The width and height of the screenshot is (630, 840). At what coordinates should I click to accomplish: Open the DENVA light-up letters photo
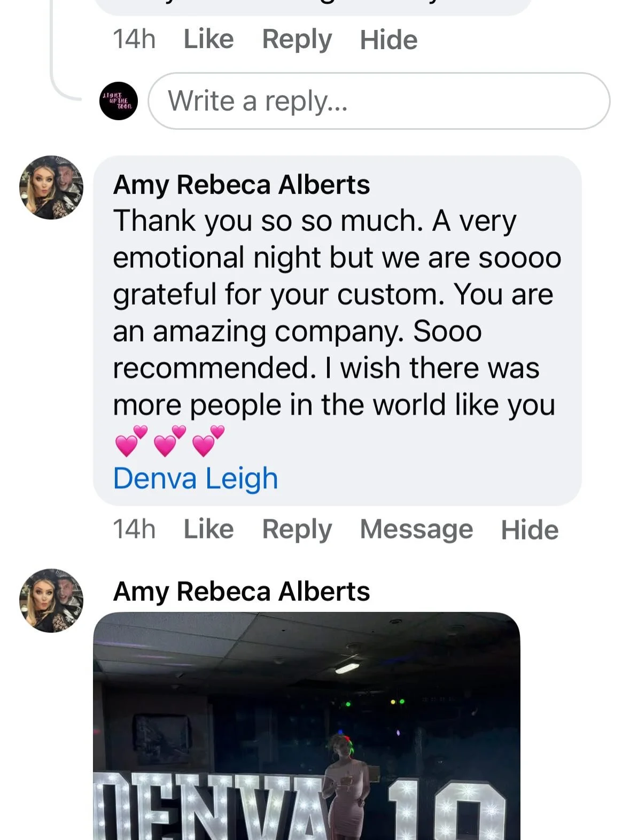click(307, 726)
